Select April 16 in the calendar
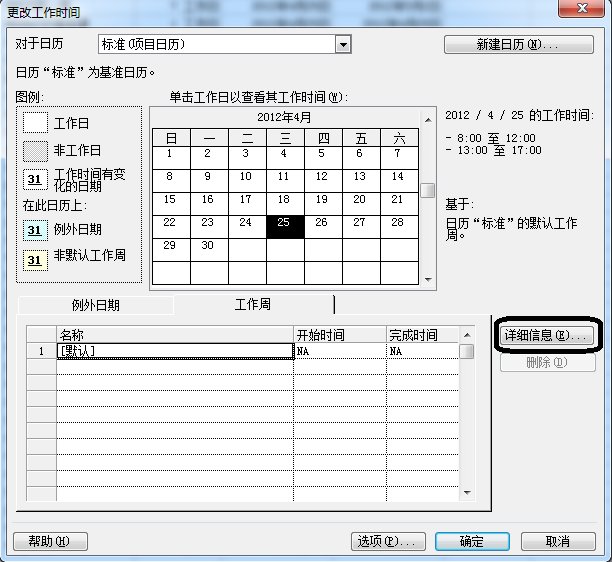The height and width of the screenshot is (562, 612). (209, 204)
